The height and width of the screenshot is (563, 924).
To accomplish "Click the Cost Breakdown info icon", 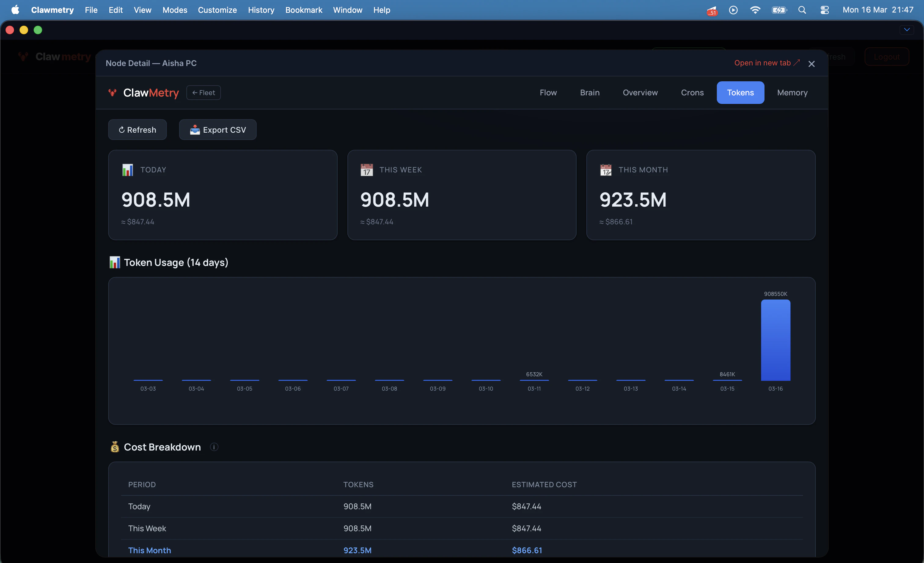I will click(x=214, y=447).
